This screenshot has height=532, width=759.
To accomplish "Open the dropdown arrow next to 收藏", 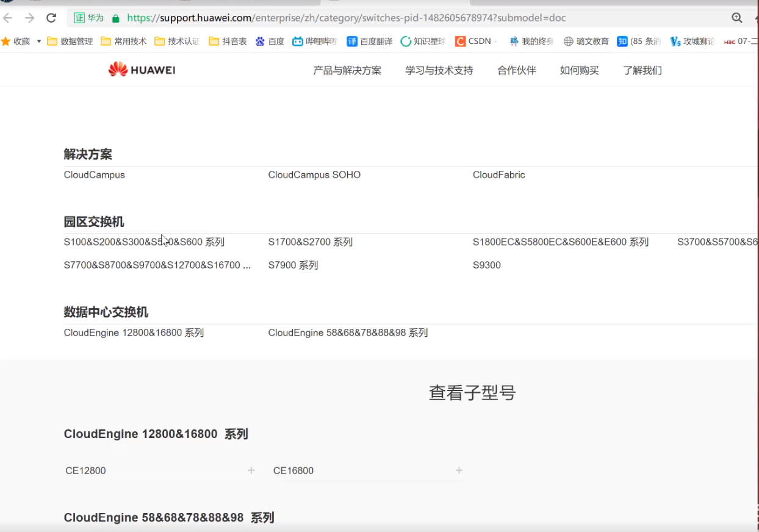I will pyautogui.click(x=39, y=41).
